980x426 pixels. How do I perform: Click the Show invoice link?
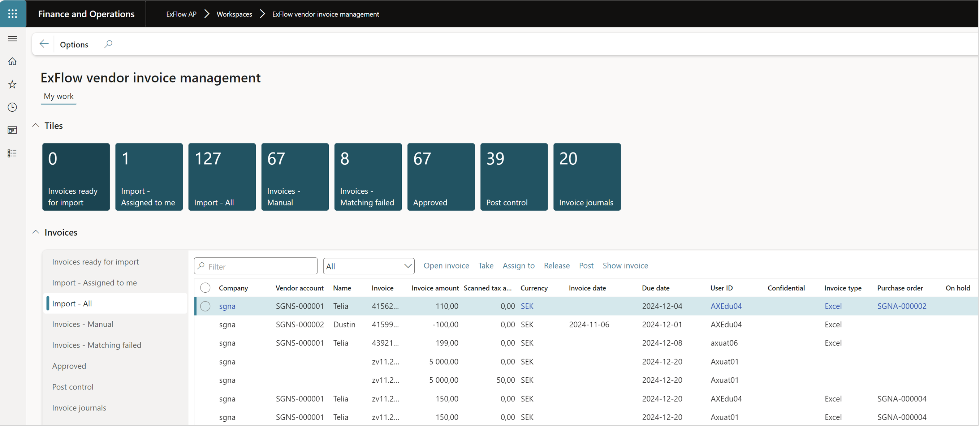click(x=625, y=265)
